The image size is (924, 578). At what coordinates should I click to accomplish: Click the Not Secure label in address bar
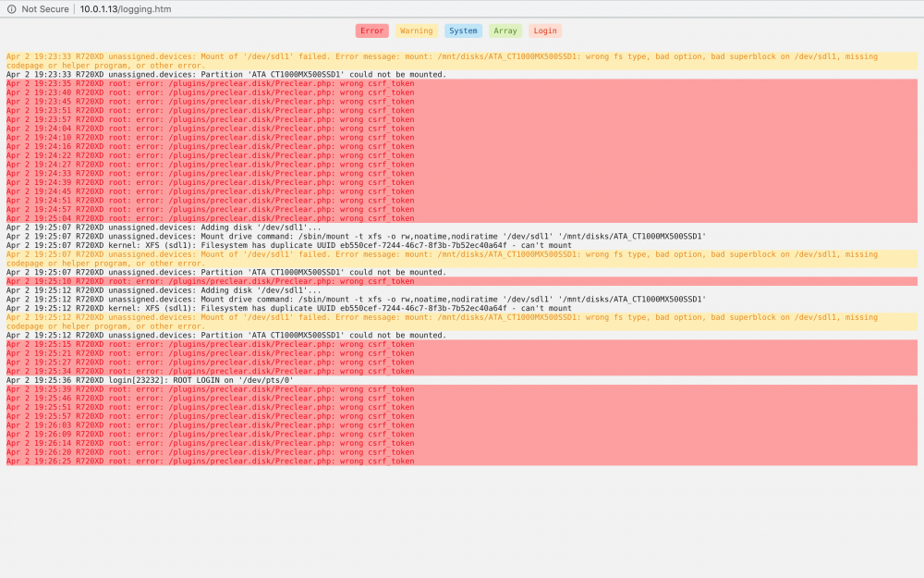point(45,9)
